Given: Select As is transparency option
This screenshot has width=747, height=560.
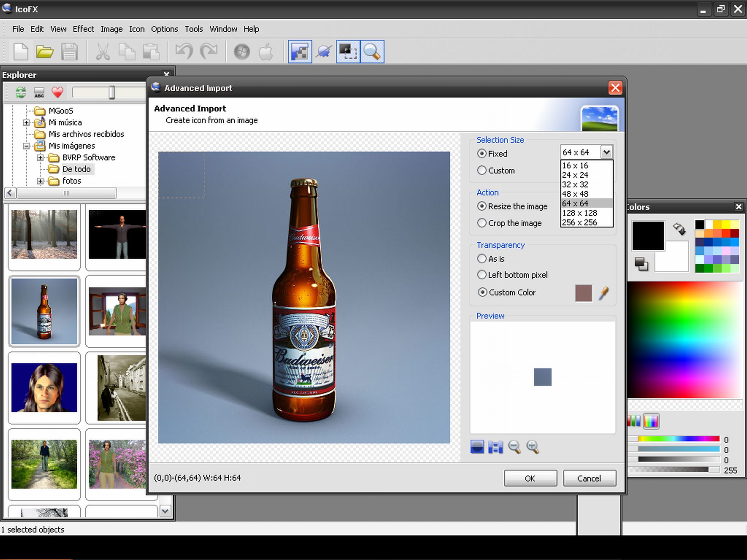Looking at the screenshot, I should click(x=481, y=259).
